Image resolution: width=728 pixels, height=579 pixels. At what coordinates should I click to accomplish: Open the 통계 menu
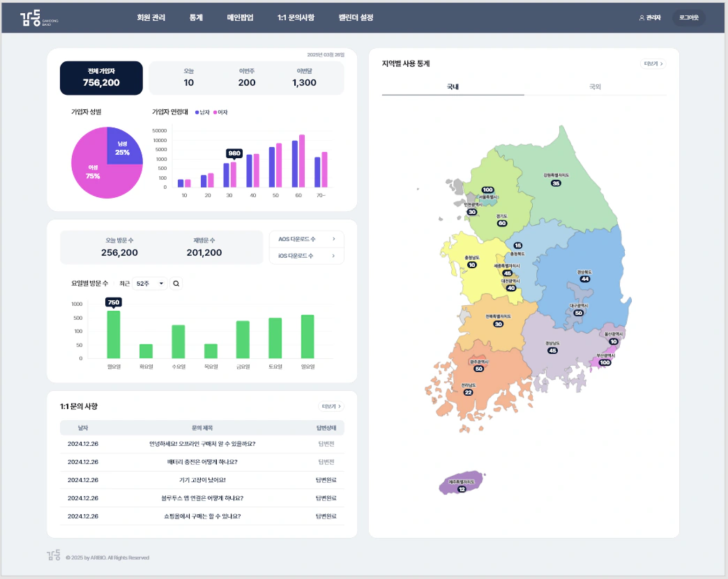point(196,17)
